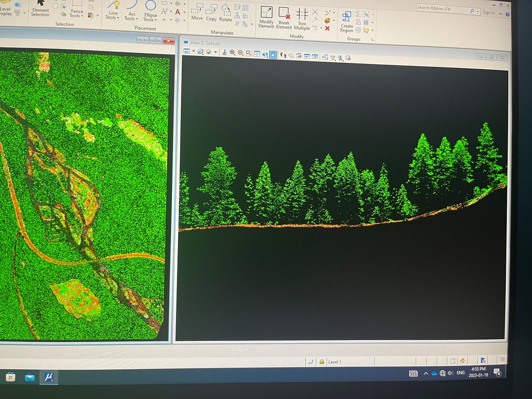Select the Element Selection tool

click(40, 8)
